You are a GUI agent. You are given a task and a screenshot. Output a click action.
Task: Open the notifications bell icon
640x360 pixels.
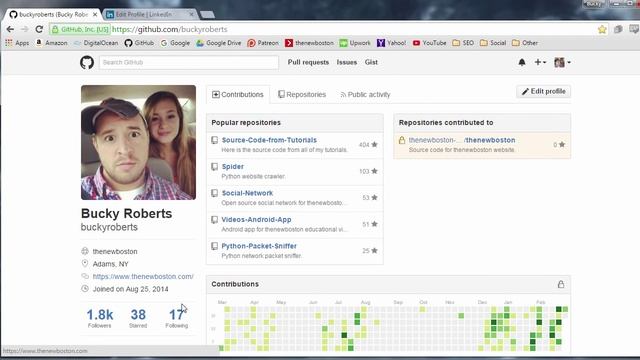pyautogui.click(x=522, y=62)
